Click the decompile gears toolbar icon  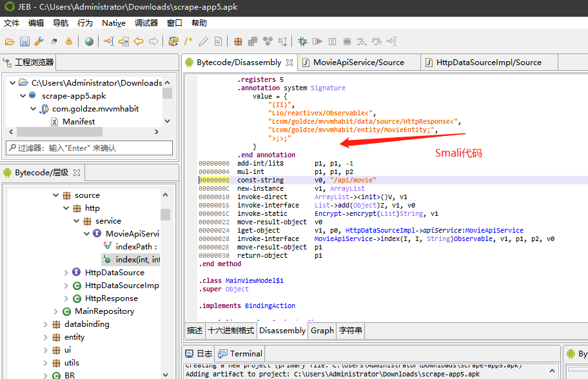click(173, 41)
